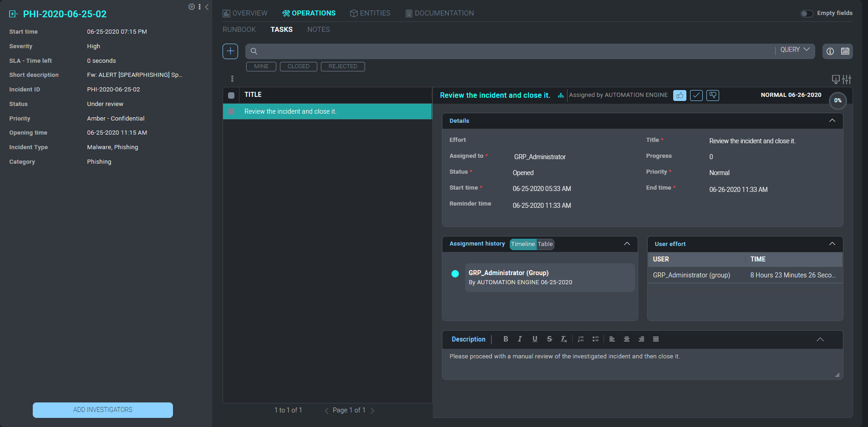Tick the checkbox for Review incident task
The image size is (868, 427).
[x=231, y=111]
